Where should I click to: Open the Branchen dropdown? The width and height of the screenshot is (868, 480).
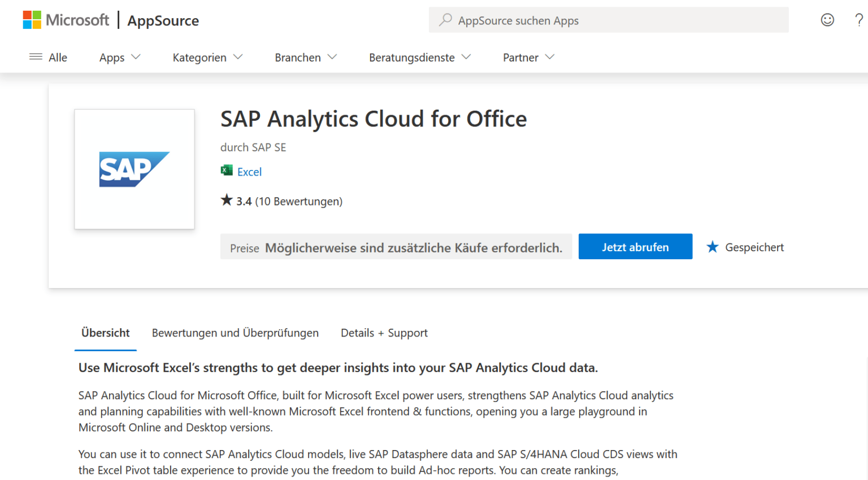point(305,57)
